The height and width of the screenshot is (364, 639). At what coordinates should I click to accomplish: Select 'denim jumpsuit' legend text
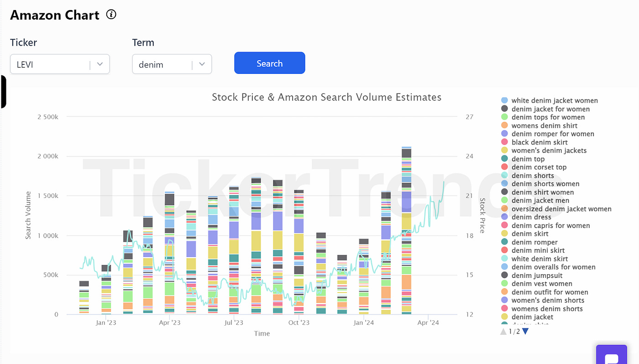click(x=537, y=276)
